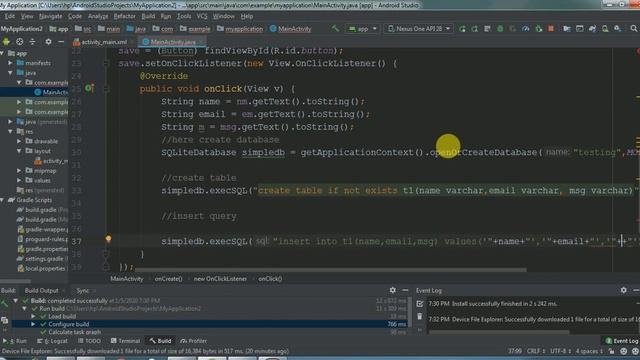
Task: Collapse the res folder
Action: pos(10,131)
